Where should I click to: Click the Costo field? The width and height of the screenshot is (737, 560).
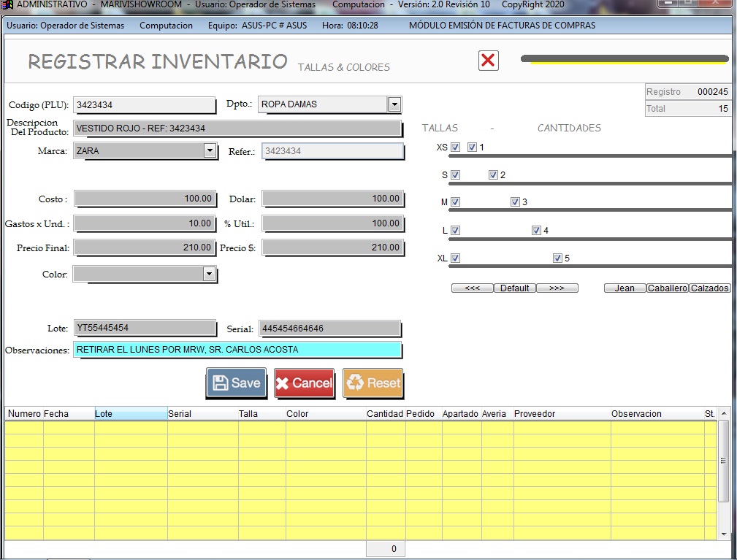point(145,199)
